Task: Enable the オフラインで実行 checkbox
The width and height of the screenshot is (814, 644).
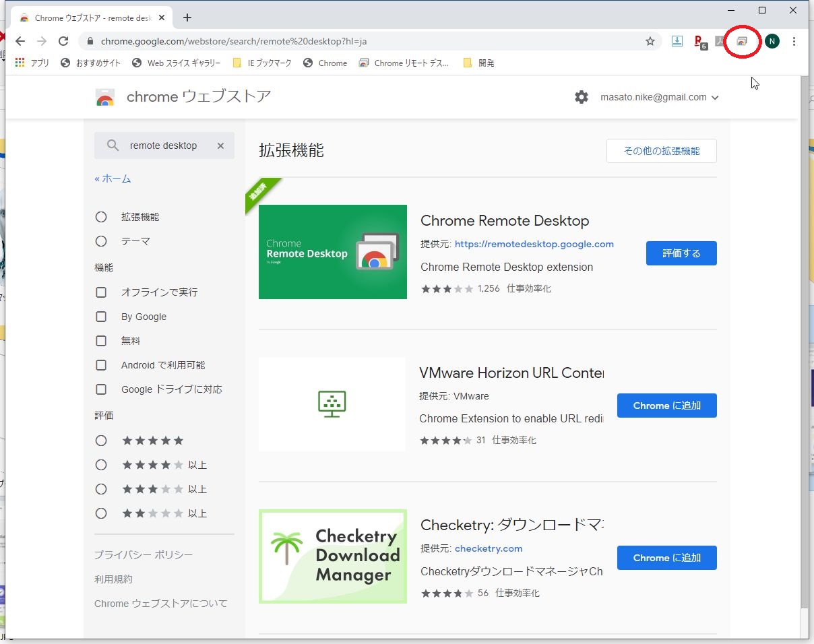Action: pos(101,292)
